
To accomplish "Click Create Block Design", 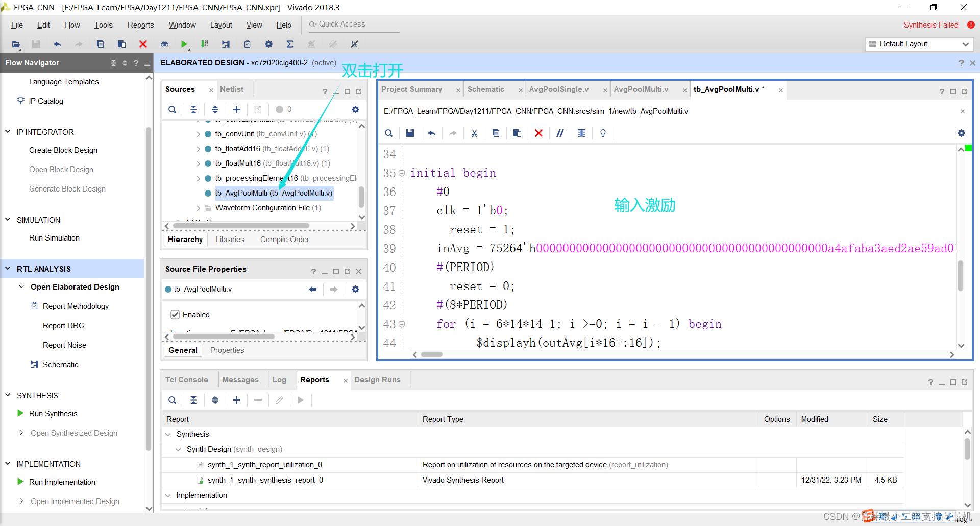I will (x=63, y=150).
